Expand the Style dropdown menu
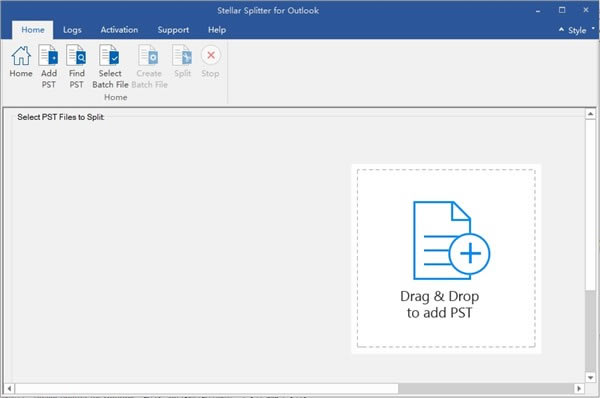 581,30
